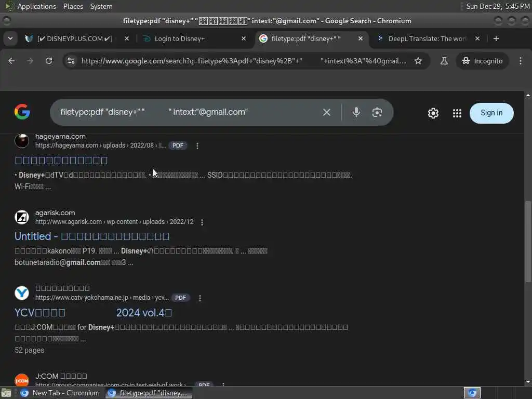Open the System menu
The width and height of the screenshot is (532, 399).
coord(101,6)
